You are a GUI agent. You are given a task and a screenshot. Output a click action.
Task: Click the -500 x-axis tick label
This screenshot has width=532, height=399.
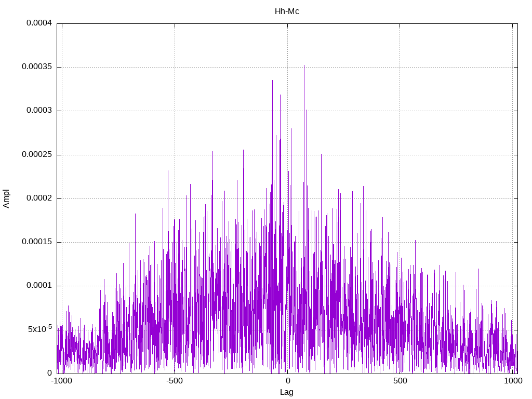(175, 381)
